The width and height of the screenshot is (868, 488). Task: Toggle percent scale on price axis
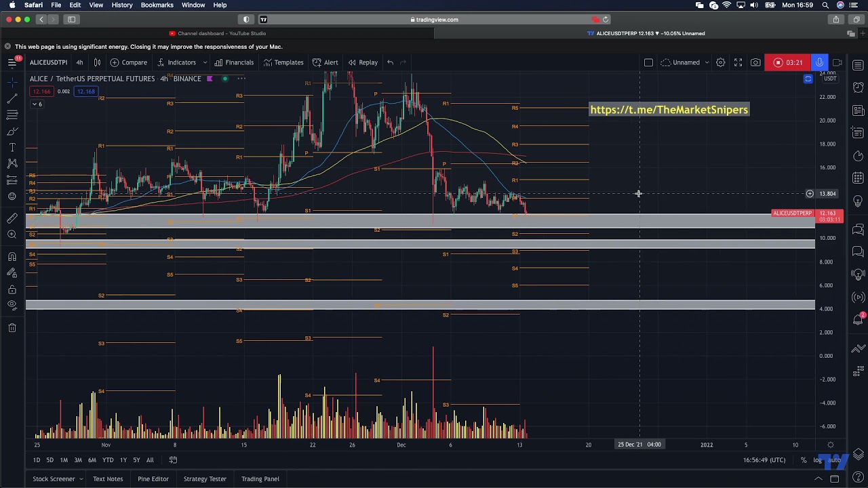pyautogui.click(x=804, y=460)
